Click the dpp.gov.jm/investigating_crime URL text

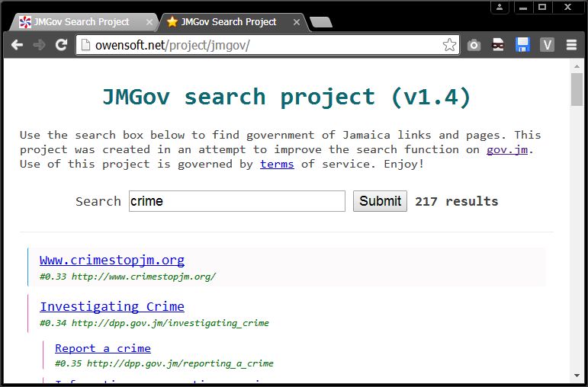click(x=170, y=323)
